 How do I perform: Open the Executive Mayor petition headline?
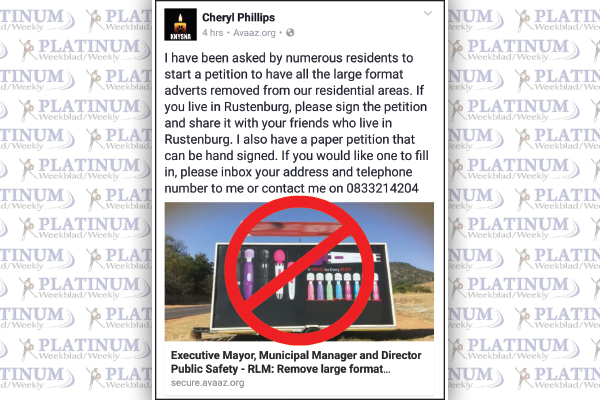coord(296,362)
